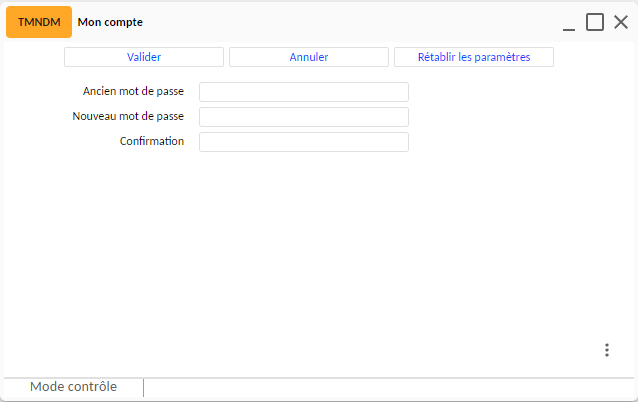Focus the Nouveau mot de passe field

click(304, 117)
